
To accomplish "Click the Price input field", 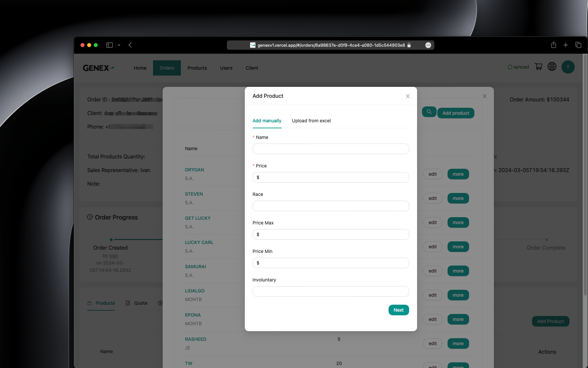I will point(331,177).
